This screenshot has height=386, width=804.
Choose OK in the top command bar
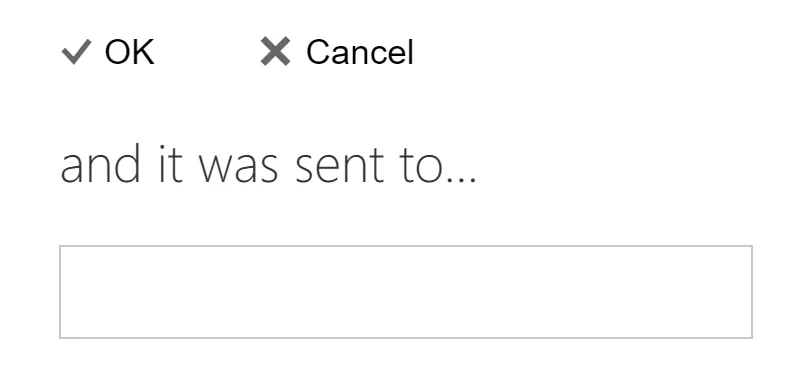(108, 52)
